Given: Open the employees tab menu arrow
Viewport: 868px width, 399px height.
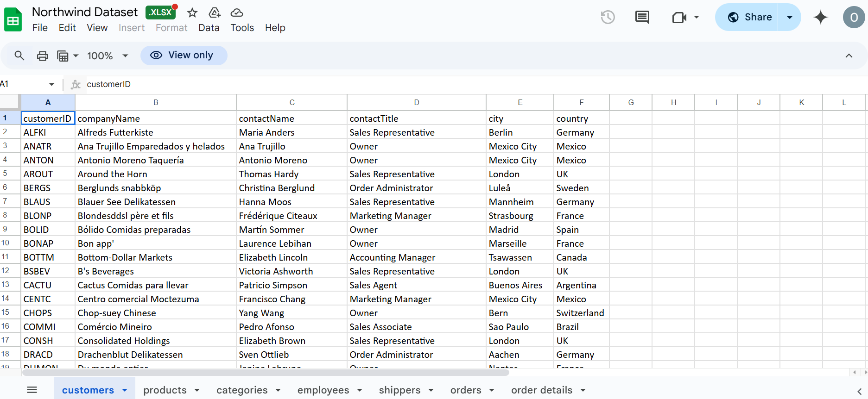Looking at the screenshot, I should pos(360,390).
